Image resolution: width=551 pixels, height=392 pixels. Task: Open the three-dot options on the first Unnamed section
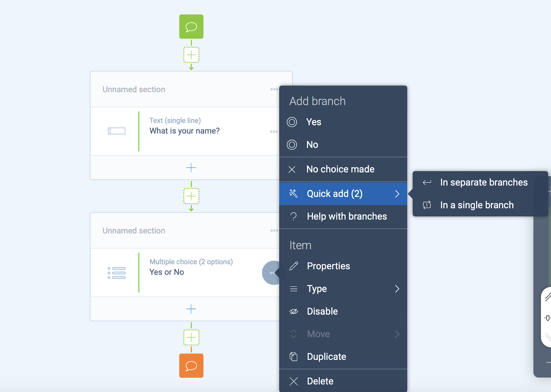coord(274,89)
